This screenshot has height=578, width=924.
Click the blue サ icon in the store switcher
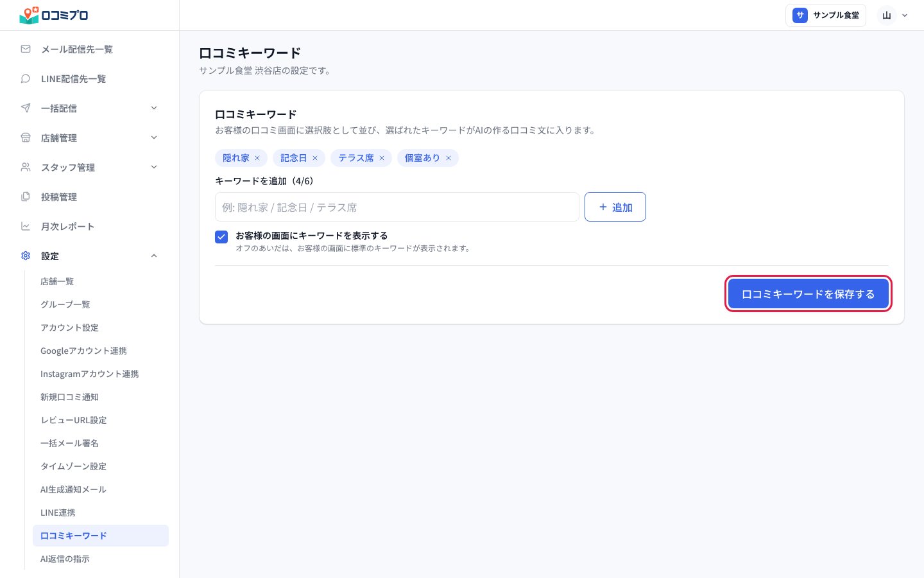[800, 15]
